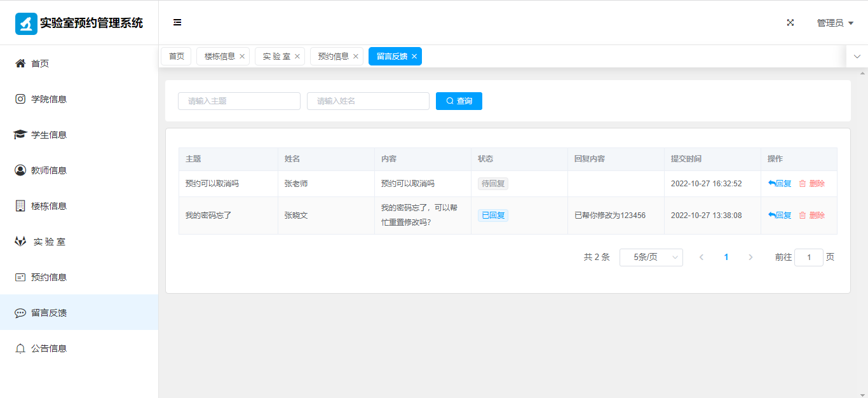
Task: Click the 查询 search button
Action: [x=459, y=101]
